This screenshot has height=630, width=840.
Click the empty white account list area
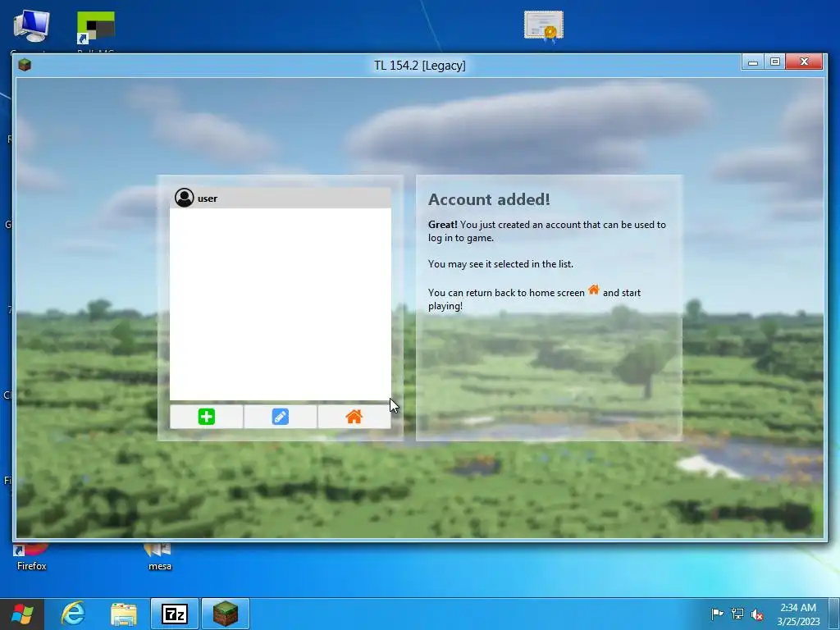coord(281,304)
